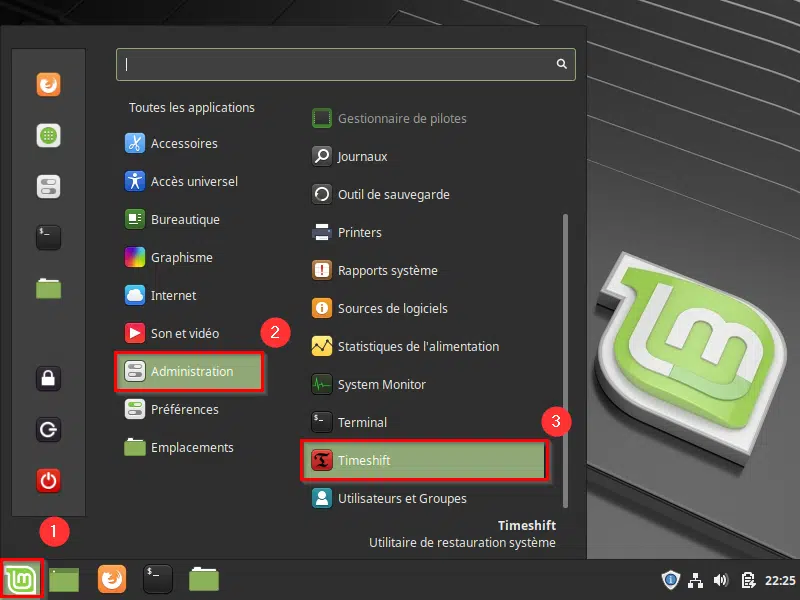Click the clipboard tray icon near the clock

point(748,580)
